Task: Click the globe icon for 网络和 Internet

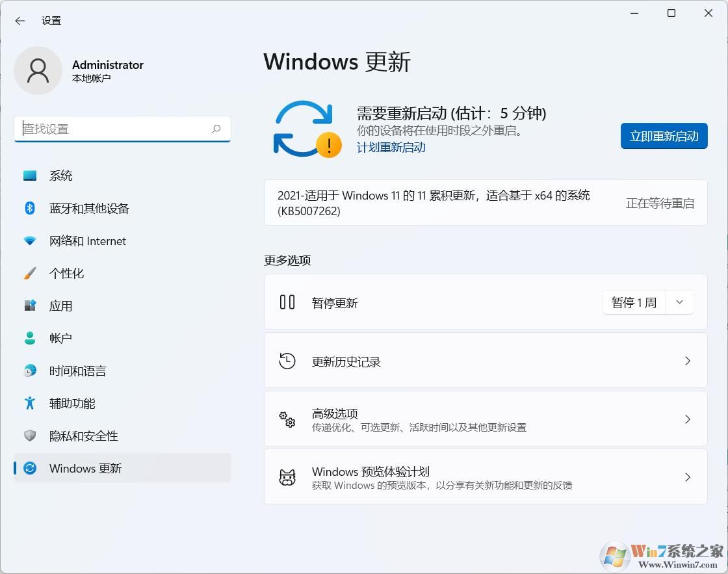Action: click(30, 241)
